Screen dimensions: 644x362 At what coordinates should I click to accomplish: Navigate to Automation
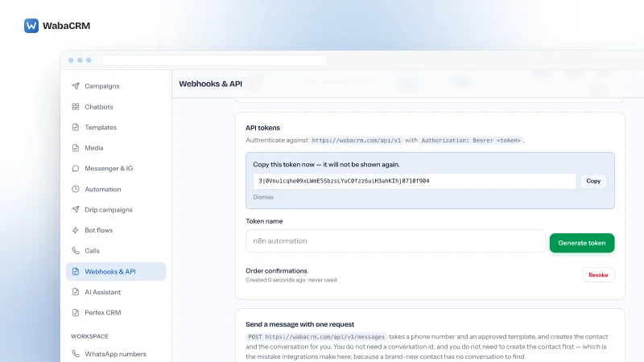pyautogui.click(x=116, y=189)
